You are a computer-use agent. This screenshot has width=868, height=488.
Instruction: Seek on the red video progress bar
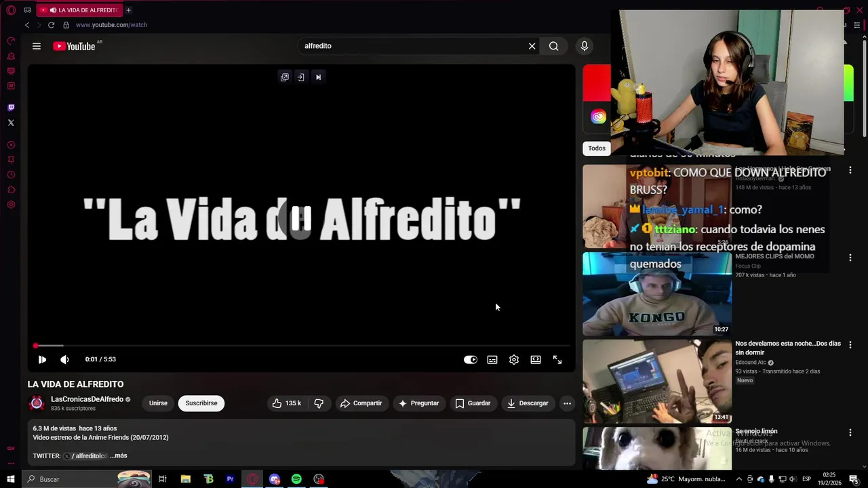(302, 346)
